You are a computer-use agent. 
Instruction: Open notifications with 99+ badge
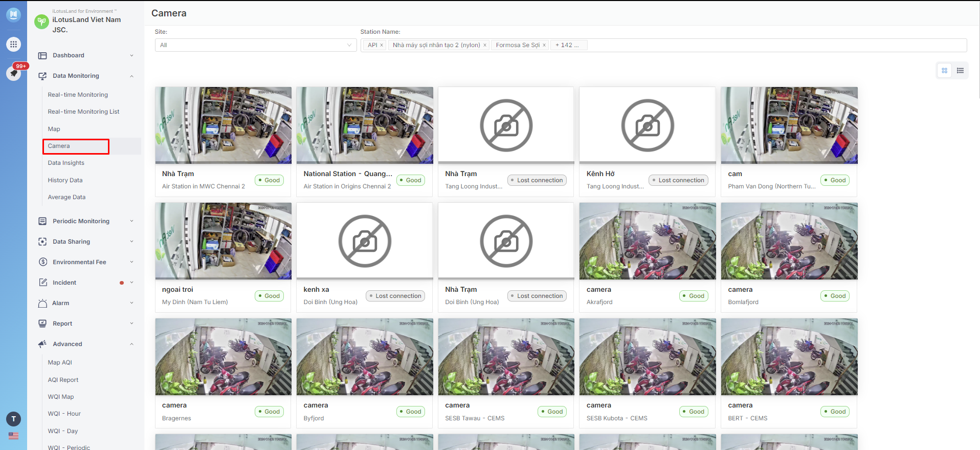pyautogui.click(x=14, y=73)
